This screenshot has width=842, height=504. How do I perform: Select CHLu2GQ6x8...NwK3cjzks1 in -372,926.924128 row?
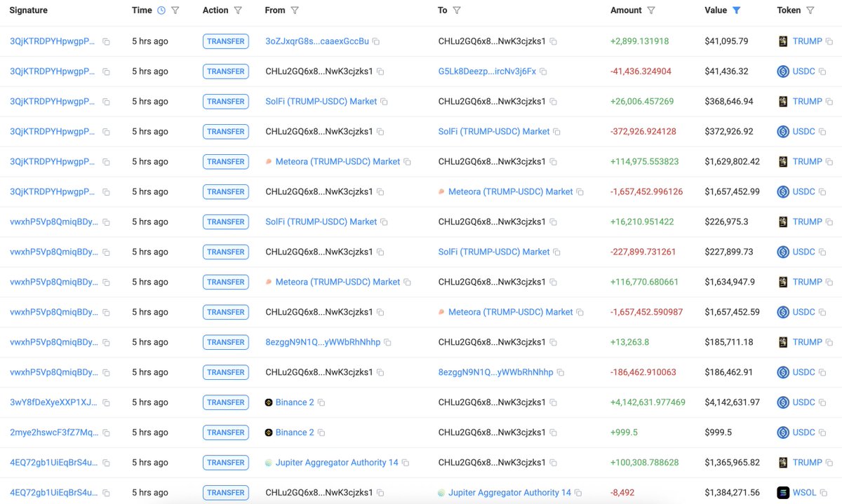click(x=319, y=132)
